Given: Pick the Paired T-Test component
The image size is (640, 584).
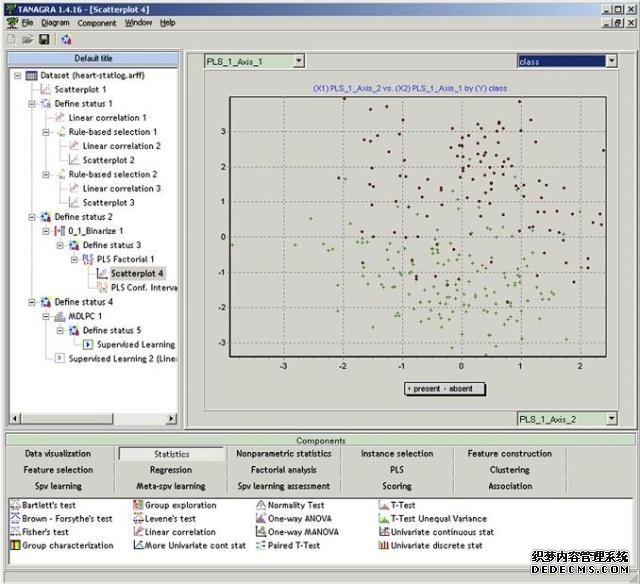Looking at the screenshot, I should pyautogui.click(x=261, y=546).
